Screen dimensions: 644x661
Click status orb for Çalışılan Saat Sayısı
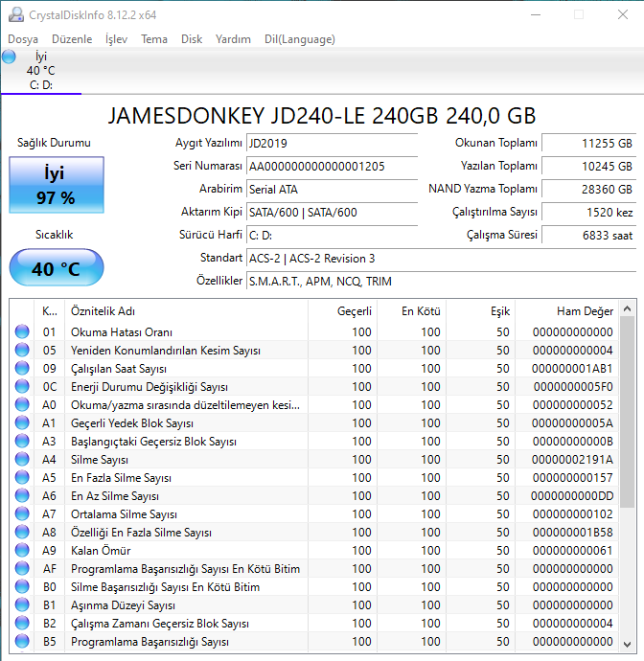coord(22,368)
